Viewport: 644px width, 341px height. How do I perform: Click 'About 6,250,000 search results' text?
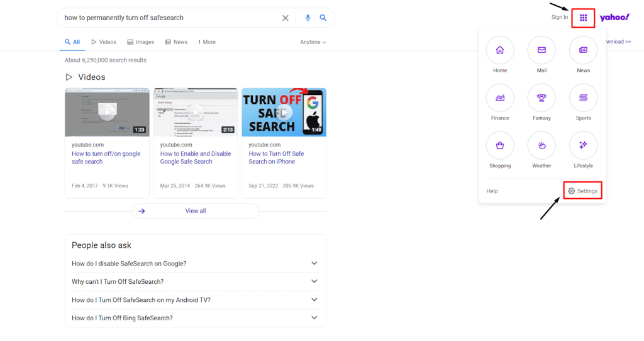coord(106,60)
